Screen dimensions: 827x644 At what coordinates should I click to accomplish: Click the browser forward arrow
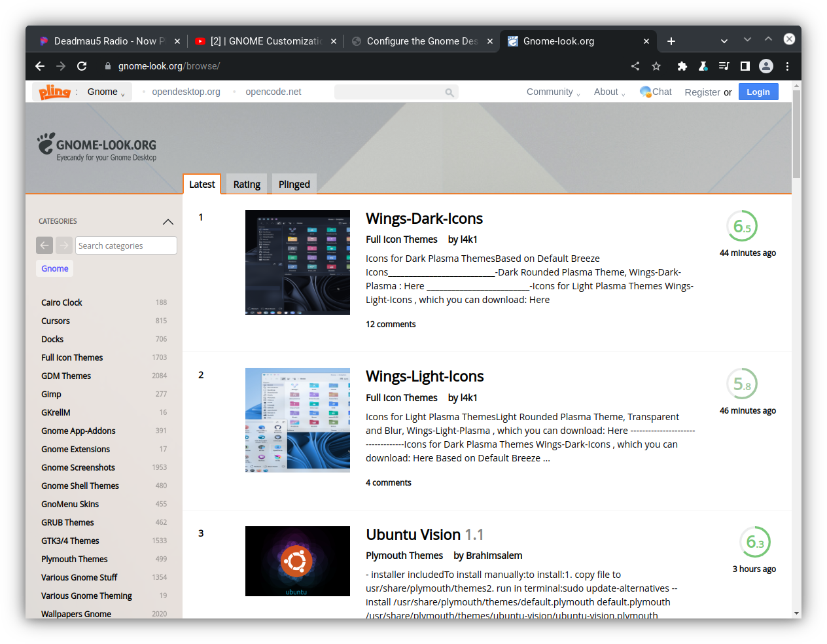coord(61,66)
